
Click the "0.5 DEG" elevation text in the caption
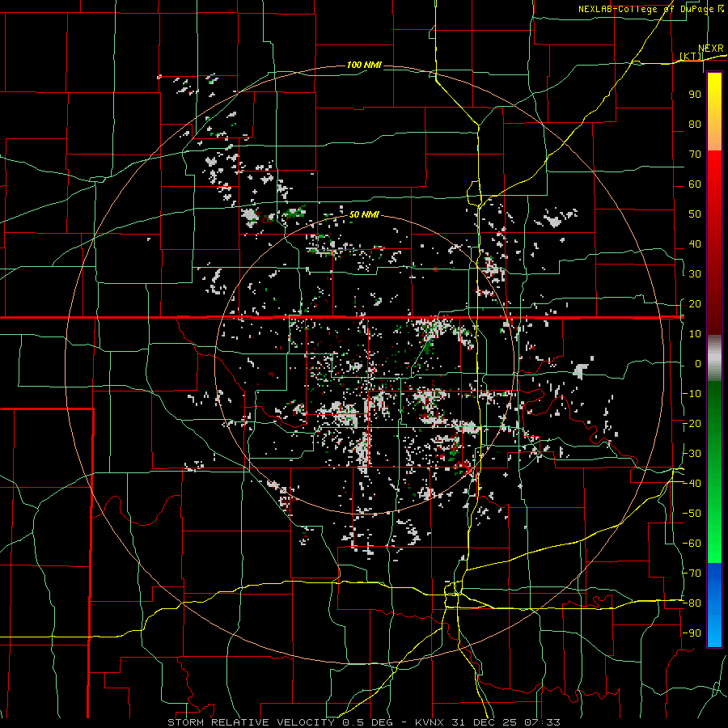pyautogui.click(x=367, y=722)
